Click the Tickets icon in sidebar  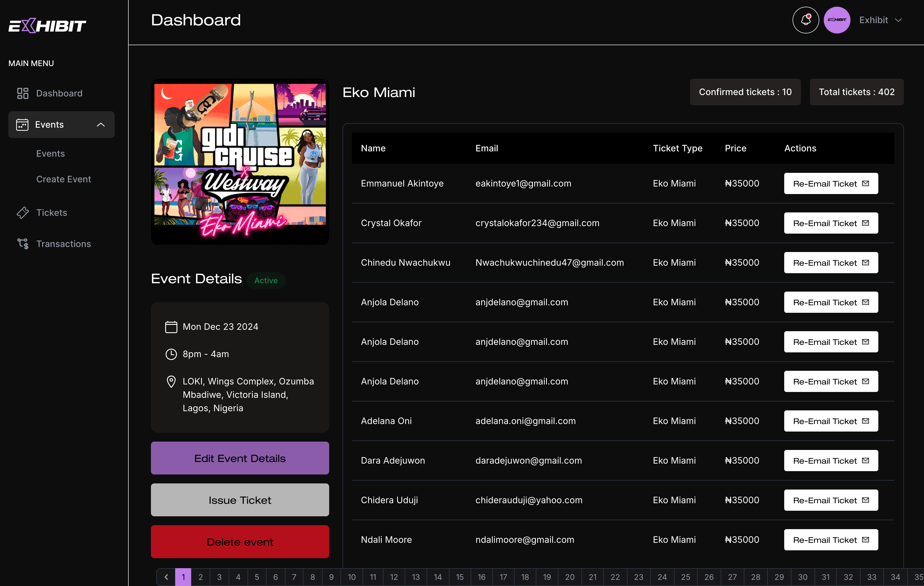23,212
